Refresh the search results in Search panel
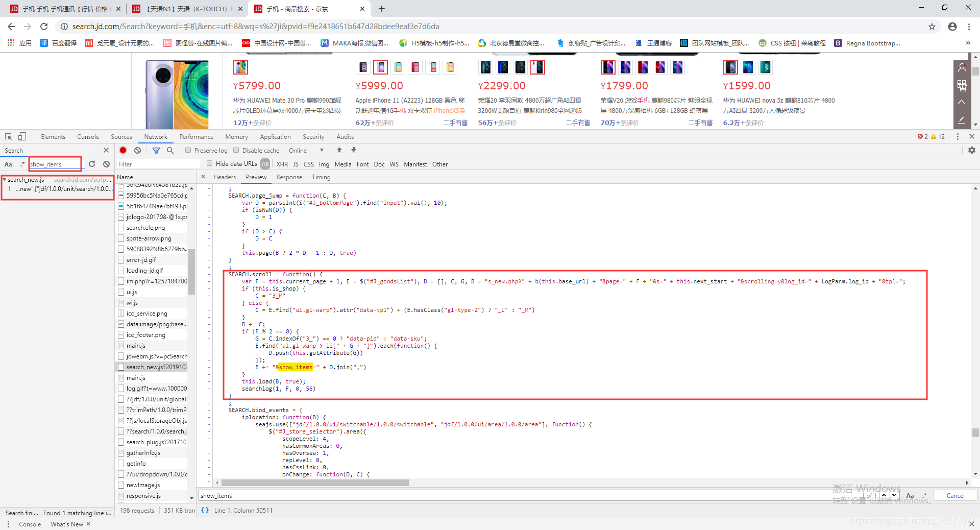This screenshot has width=980, height=530. [92, 164]
